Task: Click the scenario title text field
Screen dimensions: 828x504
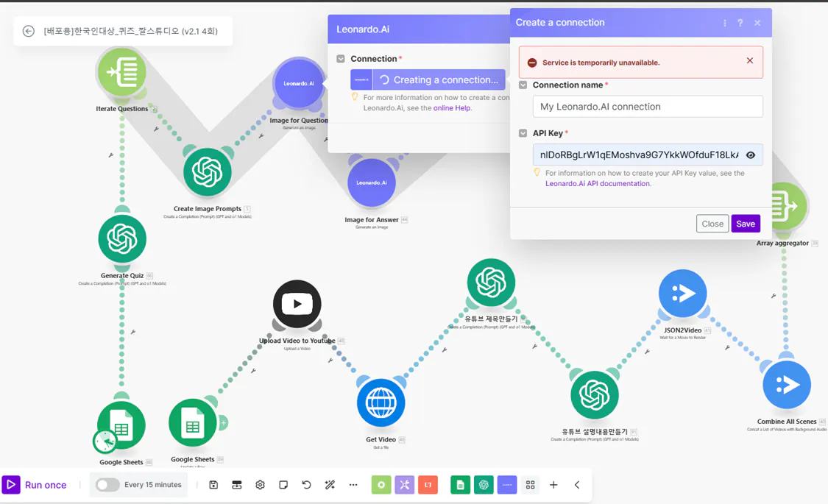Action: pyautogui.click(x=130, y=31)
